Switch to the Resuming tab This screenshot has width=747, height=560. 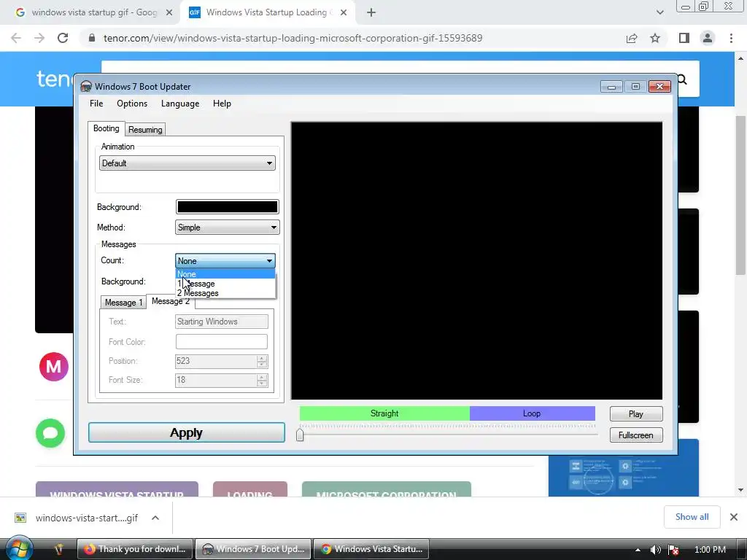coord(145,130)
